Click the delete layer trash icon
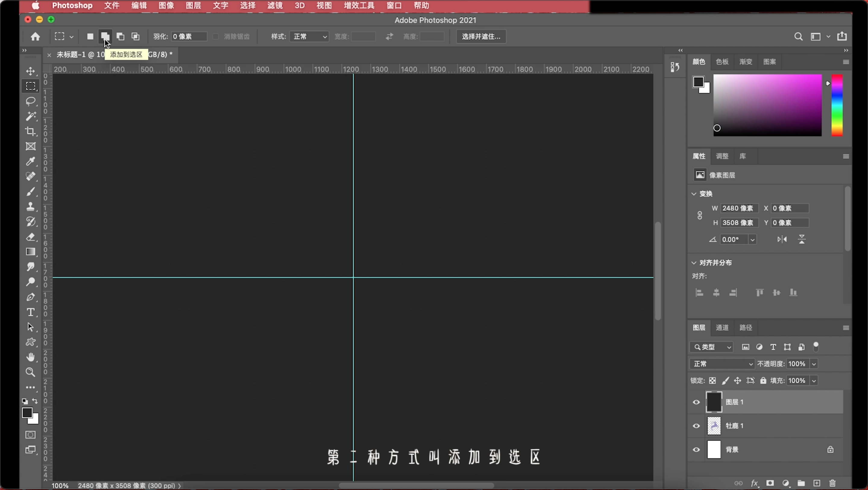This screenshot has height=490, width=868. pos(832,483)
